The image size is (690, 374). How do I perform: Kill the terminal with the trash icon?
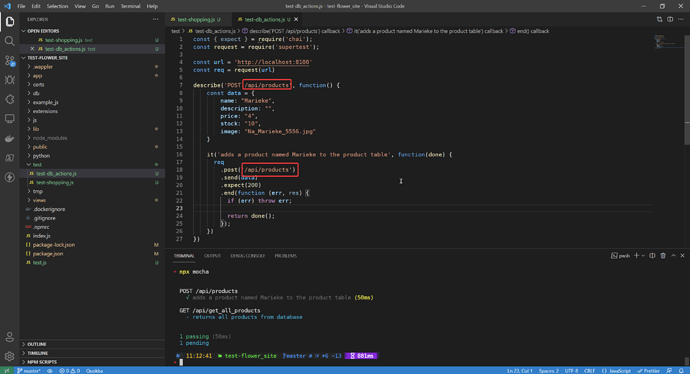click(663, 256)
